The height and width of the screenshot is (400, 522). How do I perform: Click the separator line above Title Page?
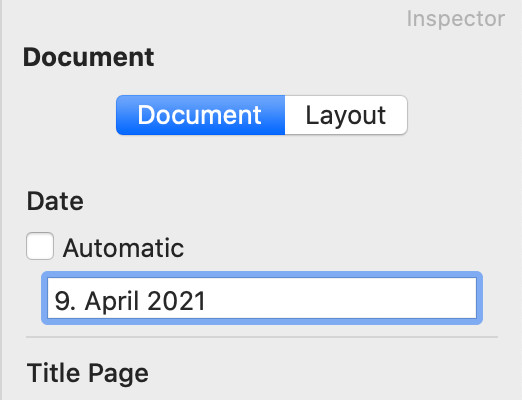[262, 337]
